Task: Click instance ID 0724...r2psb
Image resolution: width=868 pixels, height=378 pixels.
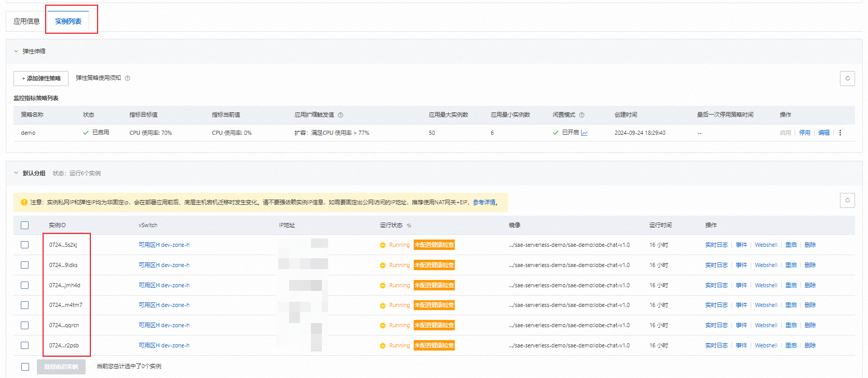Action: 64,345
